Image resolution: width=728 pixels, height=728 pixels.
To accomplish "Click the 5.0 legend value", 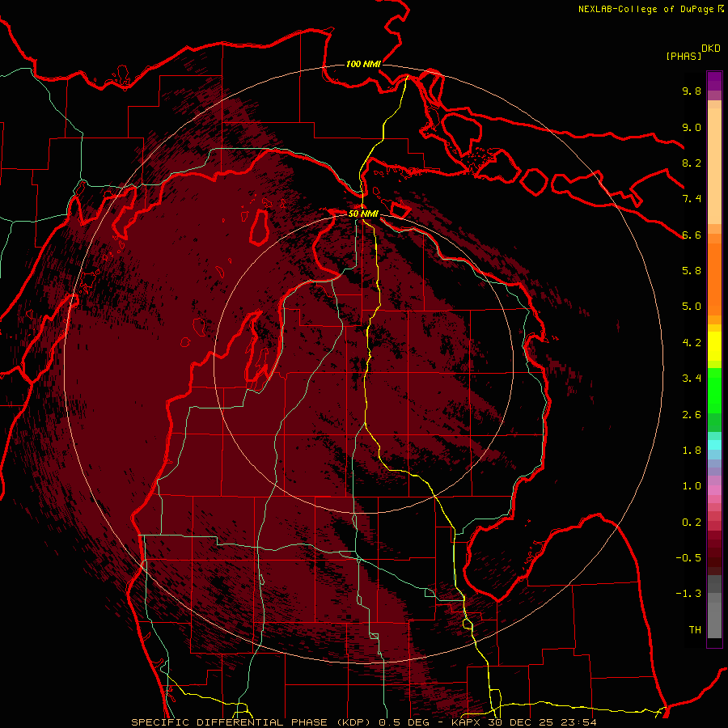I will 692,307.
